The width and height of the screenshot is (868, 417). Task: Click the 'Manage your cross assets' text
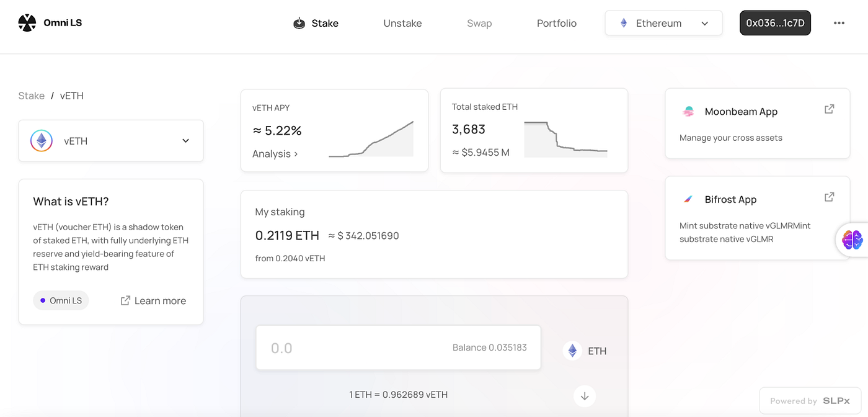731,138
